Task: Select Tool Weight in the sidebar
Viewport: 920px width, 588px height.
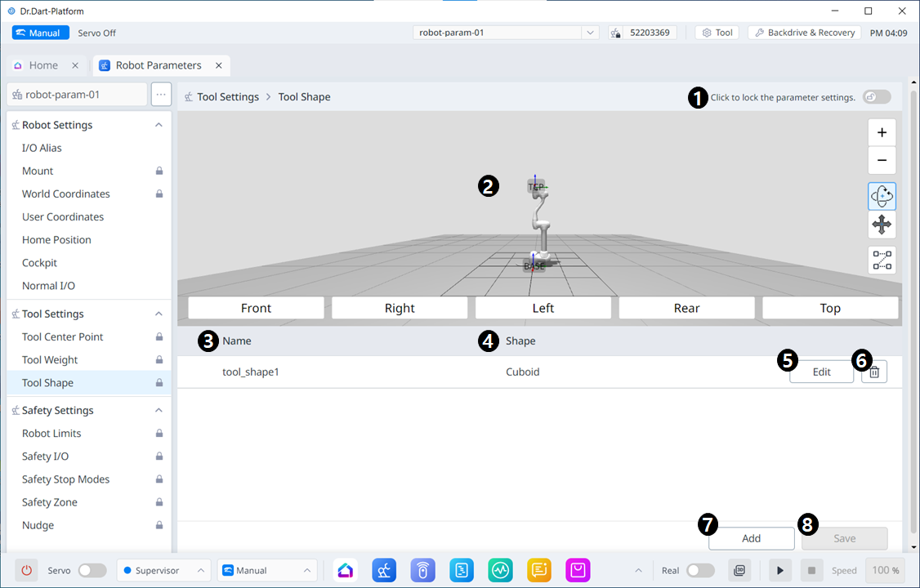Action: coord(50,360)
